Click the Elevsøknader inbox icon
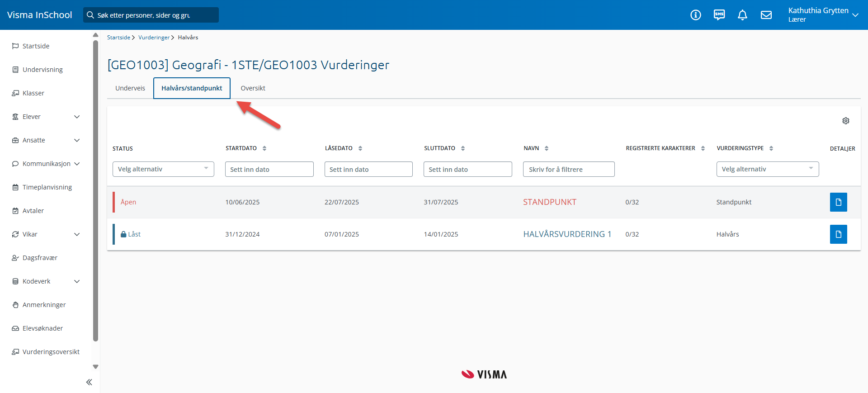 [15, 328]
